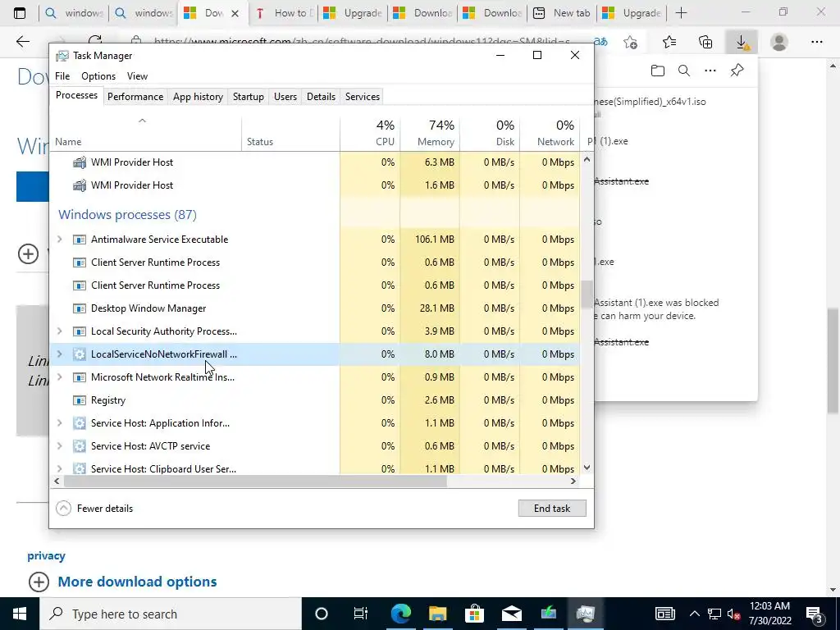Image resolution: width=840 pixels, height=630 pixels.
Task: Go back in Edge browser
Action: coord(22,42)
